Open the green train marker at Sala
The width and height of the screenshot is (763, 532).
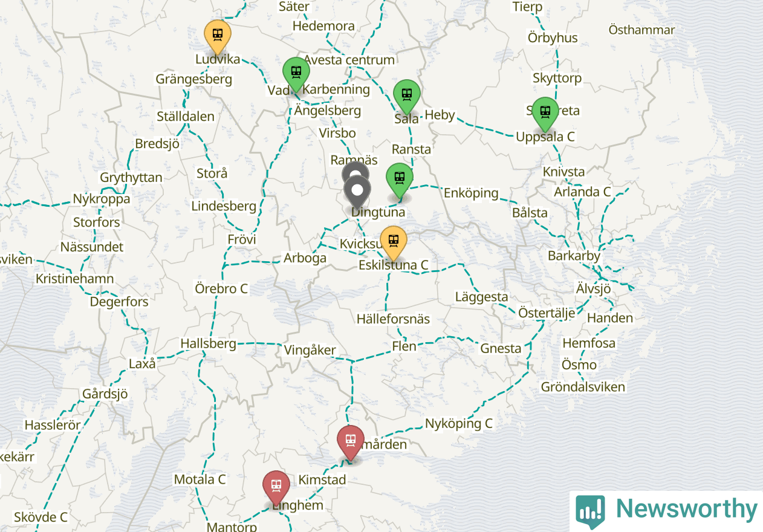click(407, 96)
